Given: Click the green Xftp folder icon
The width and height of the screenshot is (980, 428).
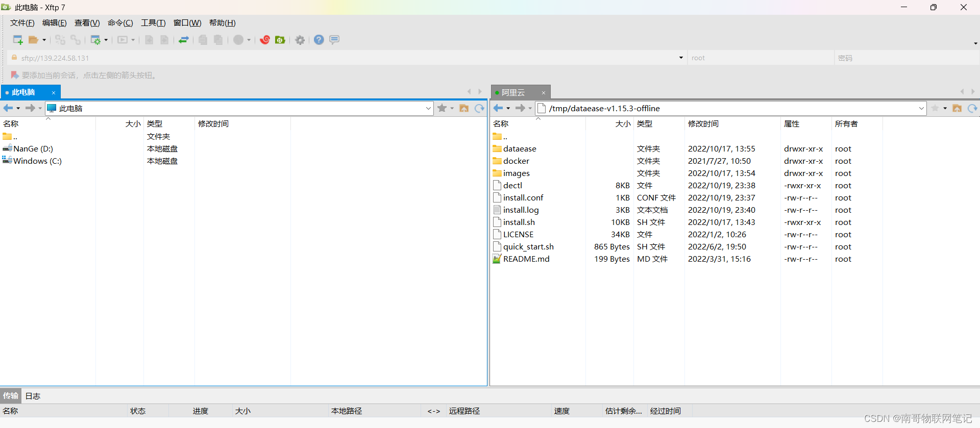Looking at the screenshot, I should click(280, 40).
